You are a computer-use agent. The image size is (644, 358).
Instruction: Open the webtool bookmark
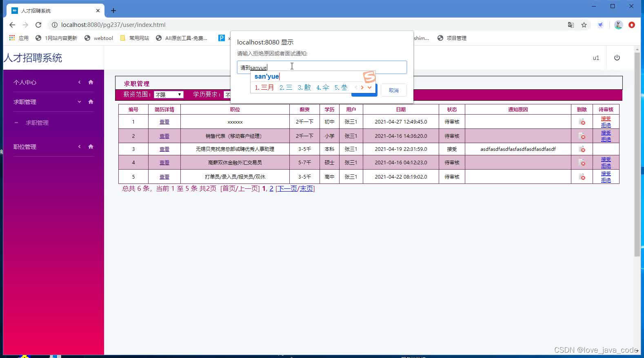click(98, 38)
